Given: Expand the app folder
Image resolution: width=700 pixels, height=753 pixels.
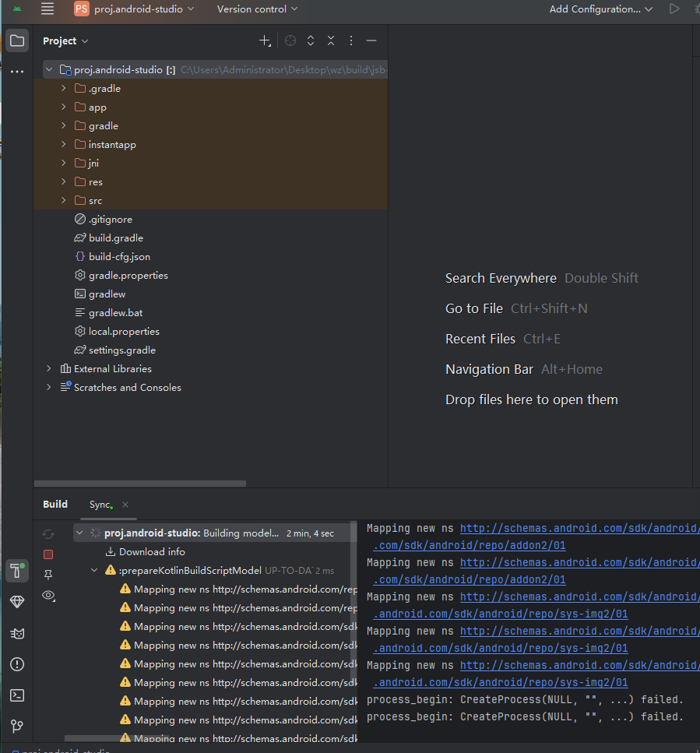Looking at the screenshot, I should point(64,107).
